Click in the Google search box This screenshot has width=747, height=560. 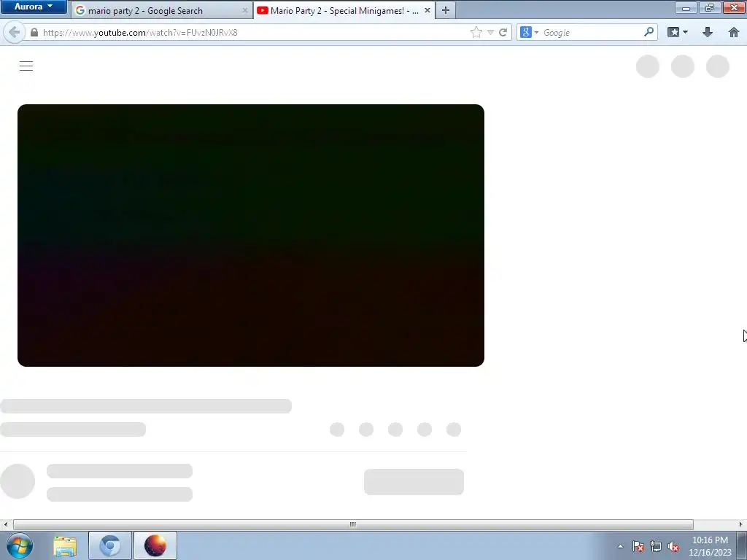coord(591,32)
